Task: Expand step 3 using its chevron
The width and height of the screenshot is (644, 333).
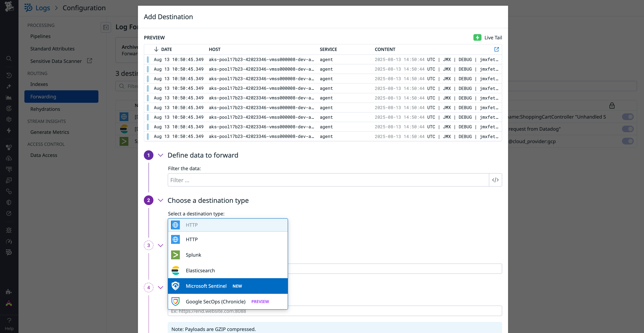Action: (160, 245)
